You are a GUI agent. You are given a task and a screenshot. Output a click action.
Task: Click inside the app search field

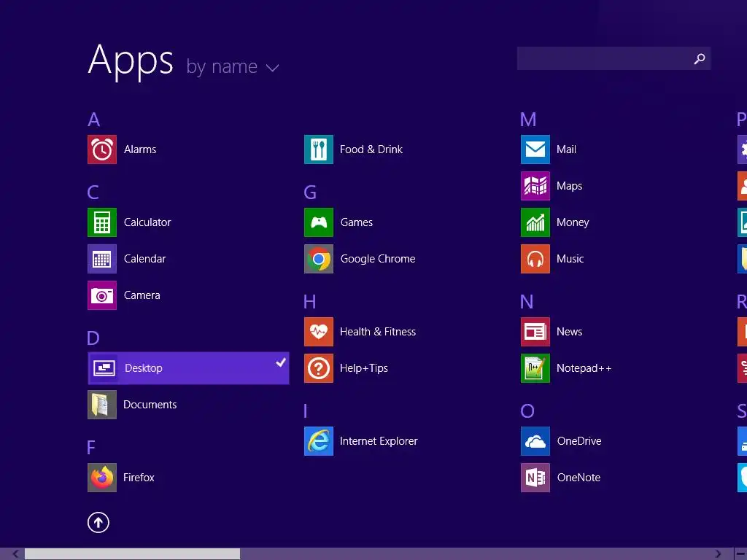614,58
